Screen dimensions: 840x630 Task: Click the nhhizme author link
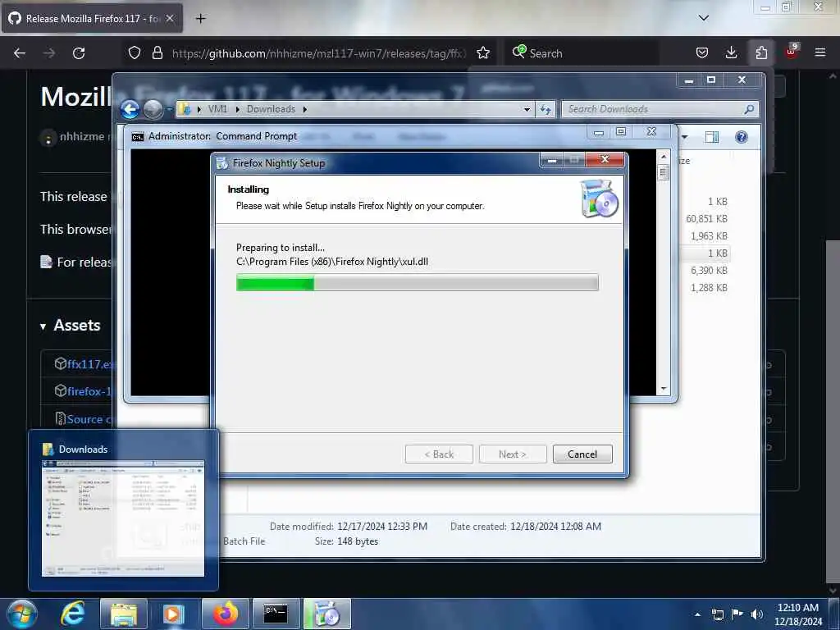click(x=82, y=137)
